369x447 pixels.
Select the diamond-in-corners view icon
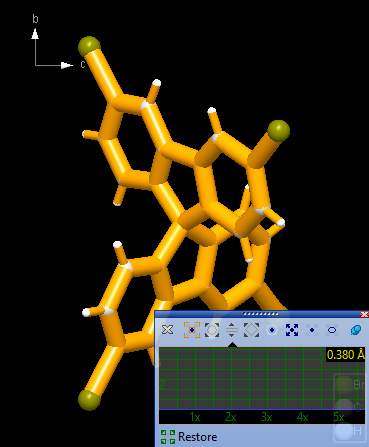point(252,330)
